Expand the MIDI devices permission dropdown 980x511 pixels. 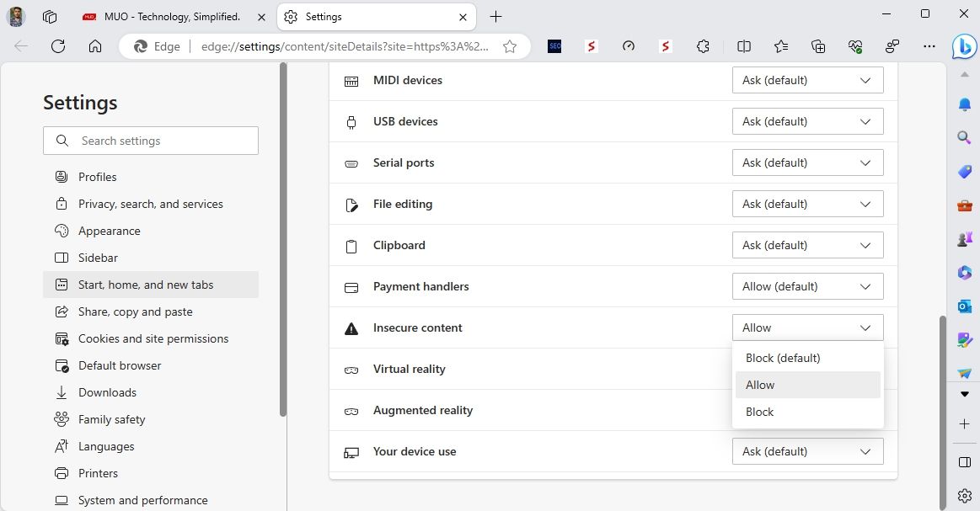pos(807,80)
